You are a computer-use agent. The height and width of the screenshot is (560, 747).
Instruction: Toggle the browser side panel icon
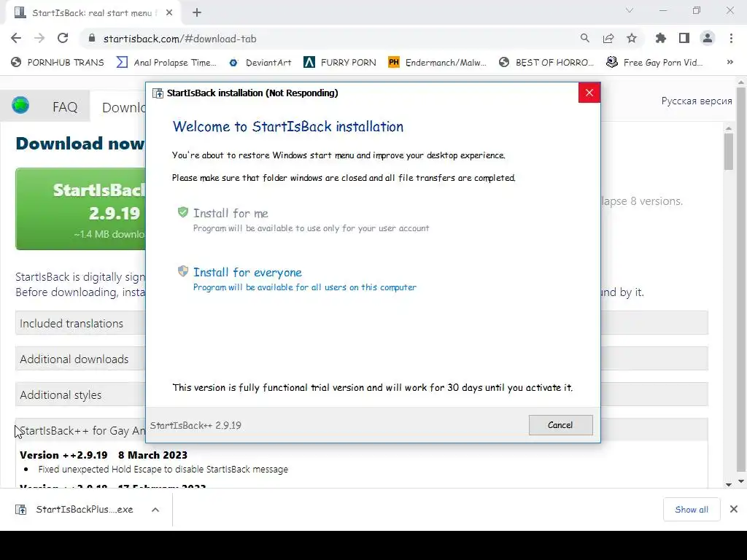(684, 39)
